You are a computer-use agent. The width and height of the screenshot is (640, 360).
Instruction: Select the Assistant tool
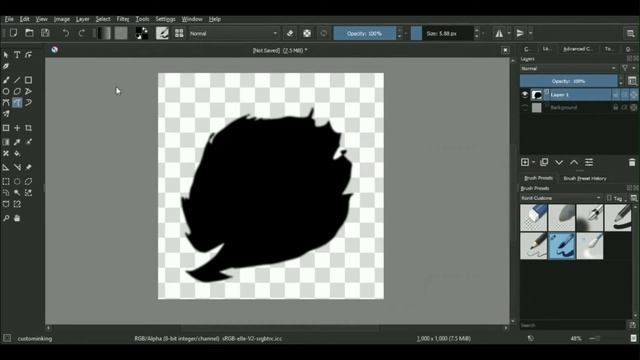click(x=6, y=167)
